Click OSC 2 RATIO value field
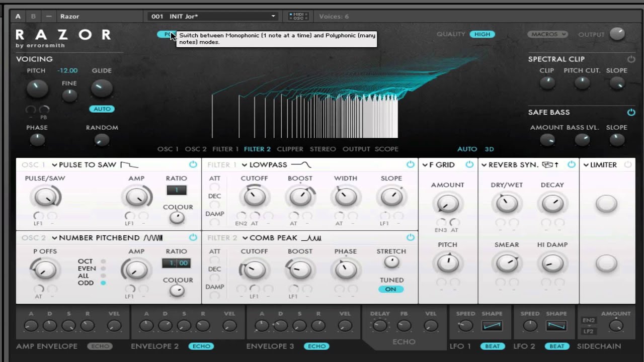644x362 pixels. coord(176,263)
